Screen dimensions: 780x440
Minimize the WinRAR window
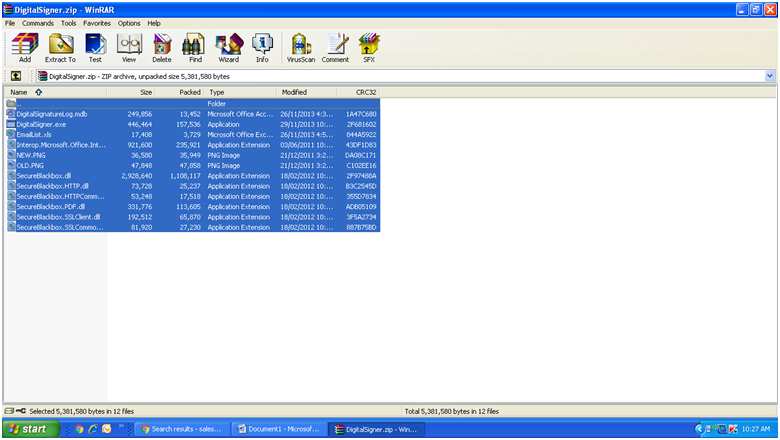742,10
